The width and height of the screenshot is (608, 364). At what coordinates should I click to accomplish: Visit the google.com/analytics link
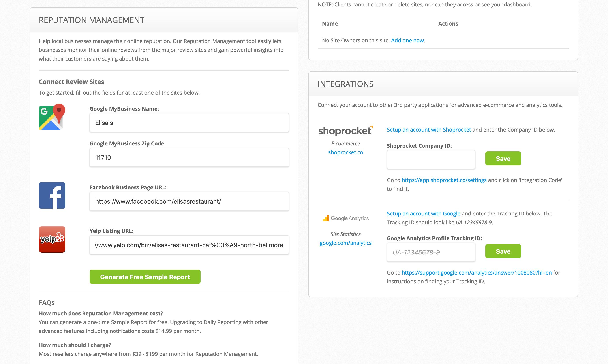click(345, 243)
